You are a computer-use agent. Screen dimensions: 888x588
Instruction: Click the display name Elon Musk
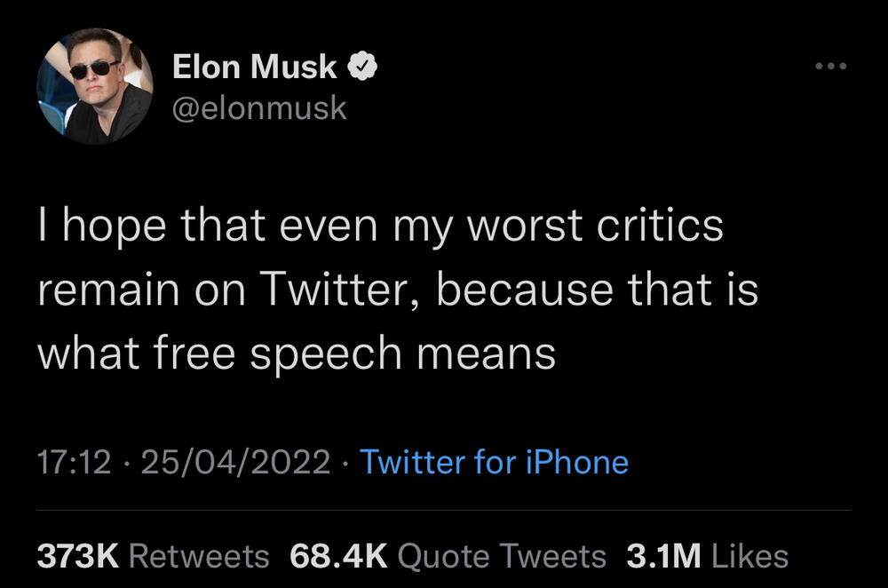255,67
